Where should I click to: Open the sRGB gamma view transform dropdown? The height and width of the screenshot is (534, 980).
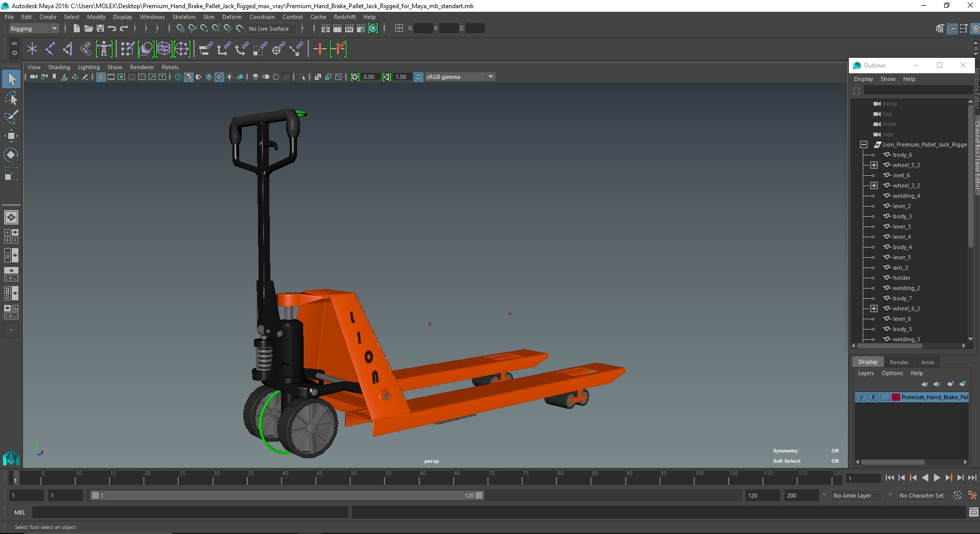tap(460, 77)
